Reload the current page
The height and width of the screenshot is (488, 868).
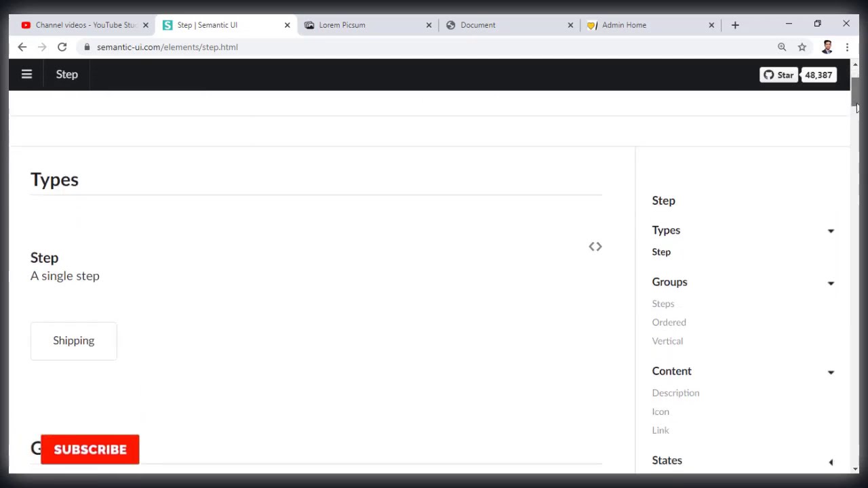click(62, 47)
